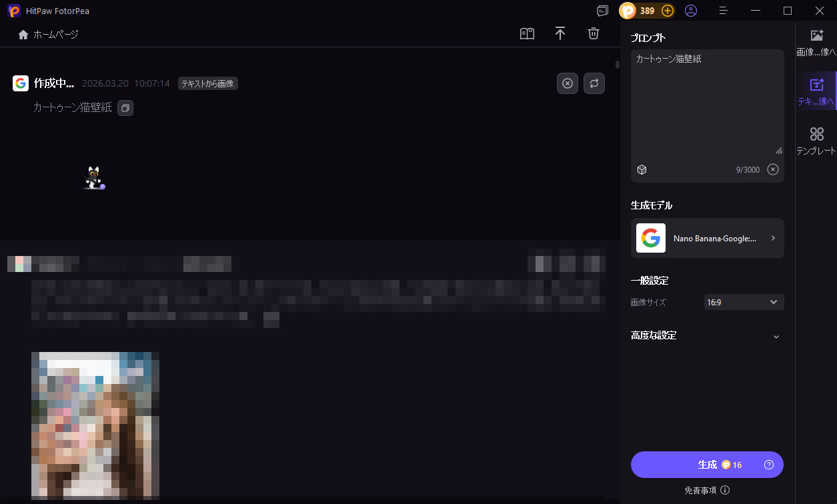Open the 免責事項 disclaimer link
The image size is (837, 504).
click(700, 490)
